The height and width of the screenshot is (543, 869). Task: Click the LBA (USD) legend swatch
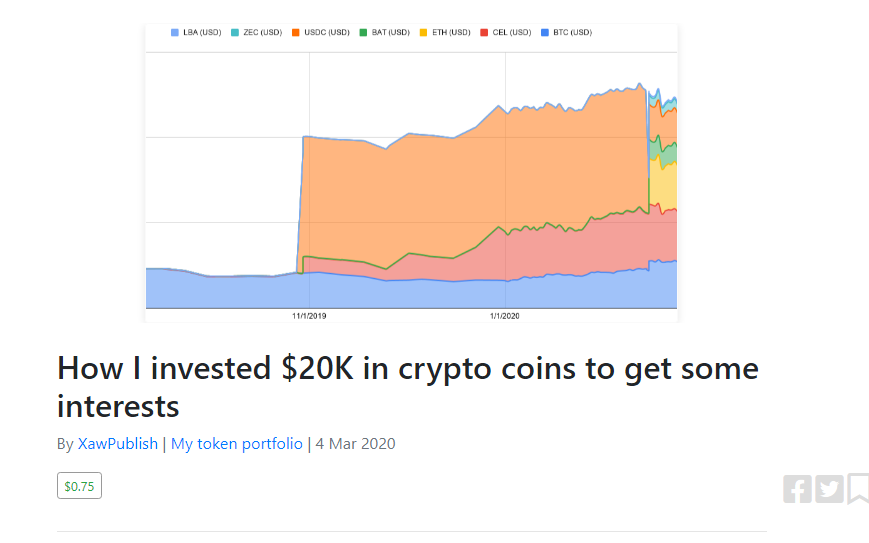pyautogui.click(x=175, y=33)
